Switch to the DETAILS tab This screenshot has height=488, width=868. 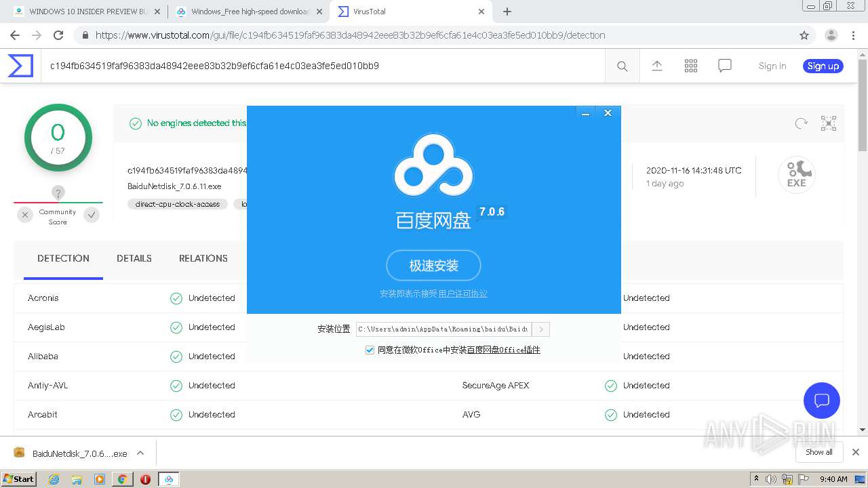pos(134,258)
